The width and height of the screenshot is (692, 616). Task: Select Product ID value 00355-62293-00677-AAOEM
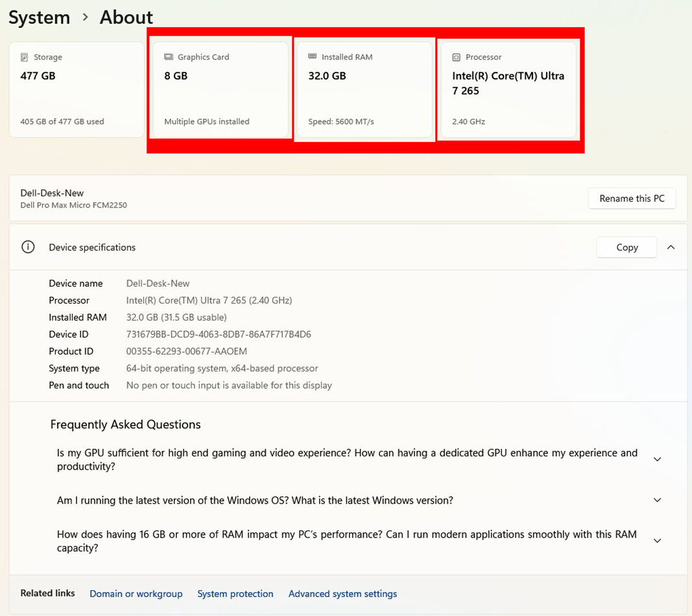click(187, 351)
